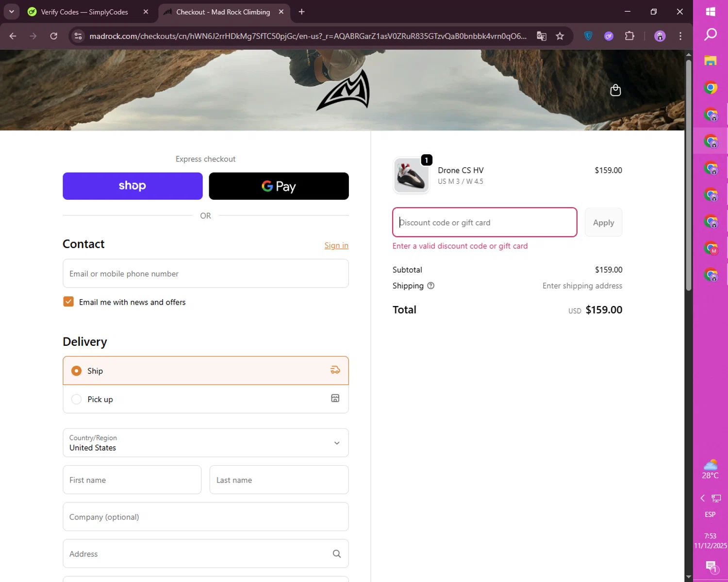The width and height of the screenshot is (728, 582).
Task: Switch to the Verify Codes SimplyCodes tab
Action: click(x=84, y=12)
